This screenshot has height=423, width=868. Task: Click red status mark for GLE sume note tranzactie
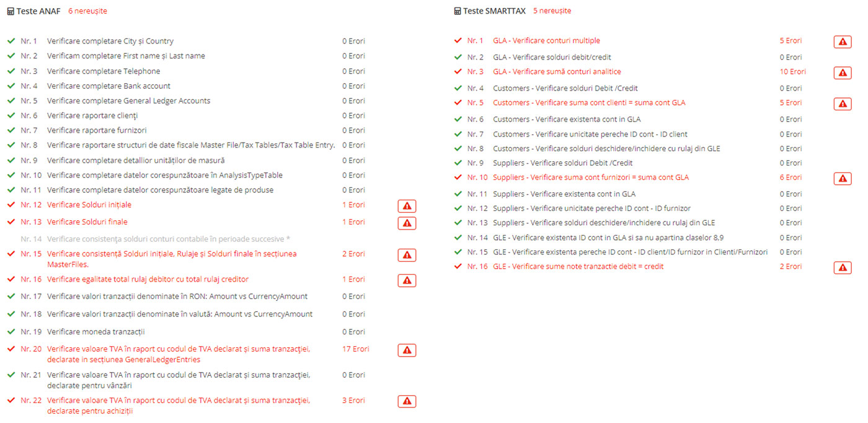click(x=458, y=266)
